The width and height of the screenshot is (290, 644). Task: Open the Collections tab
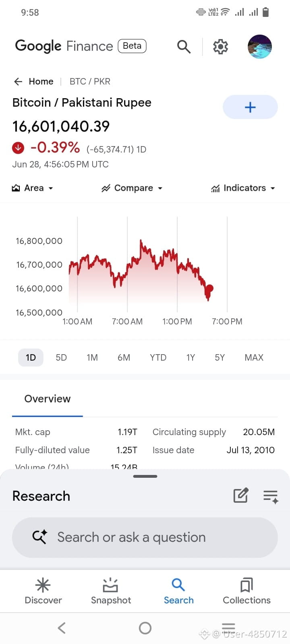pyautogui.click(x=246, y=591)
